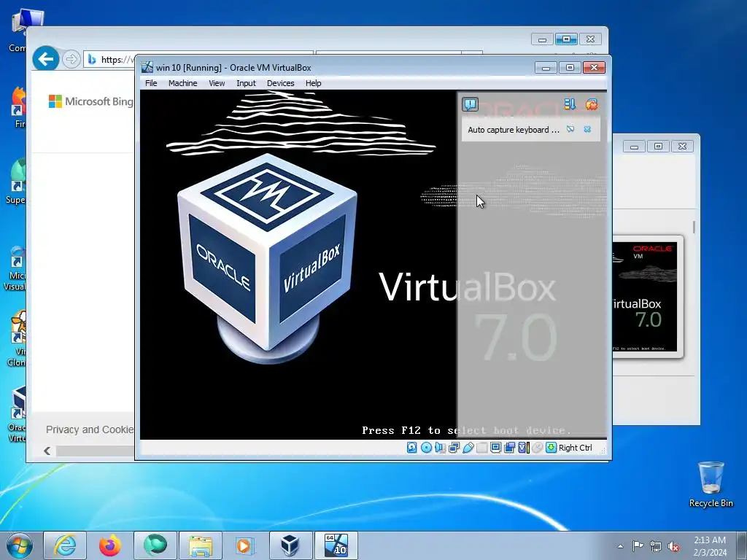Minimize the win 10 VirtualBox VM window
This screenshot has width=747, height=560.
(x=546, y=68)
